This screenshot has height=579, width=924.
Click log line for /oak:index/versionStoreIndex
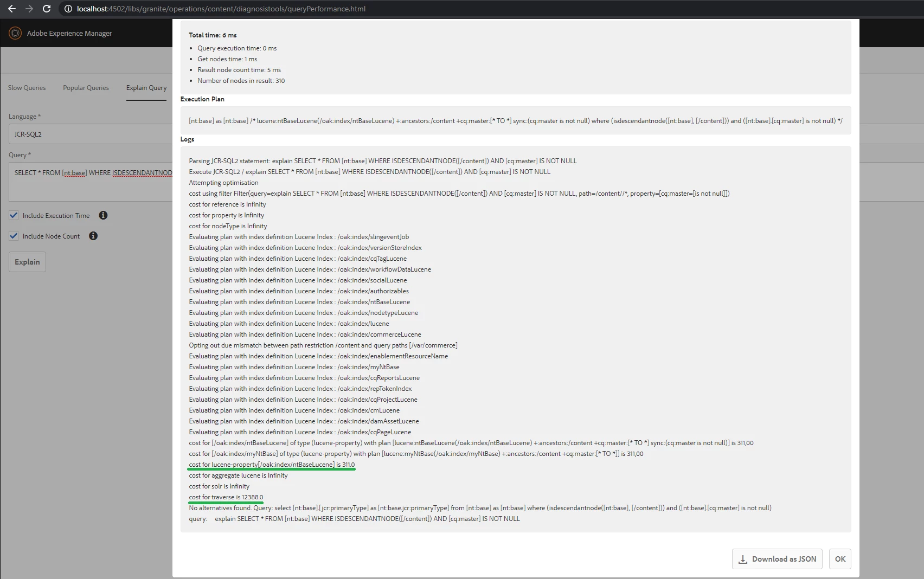[x=305, y=248]
